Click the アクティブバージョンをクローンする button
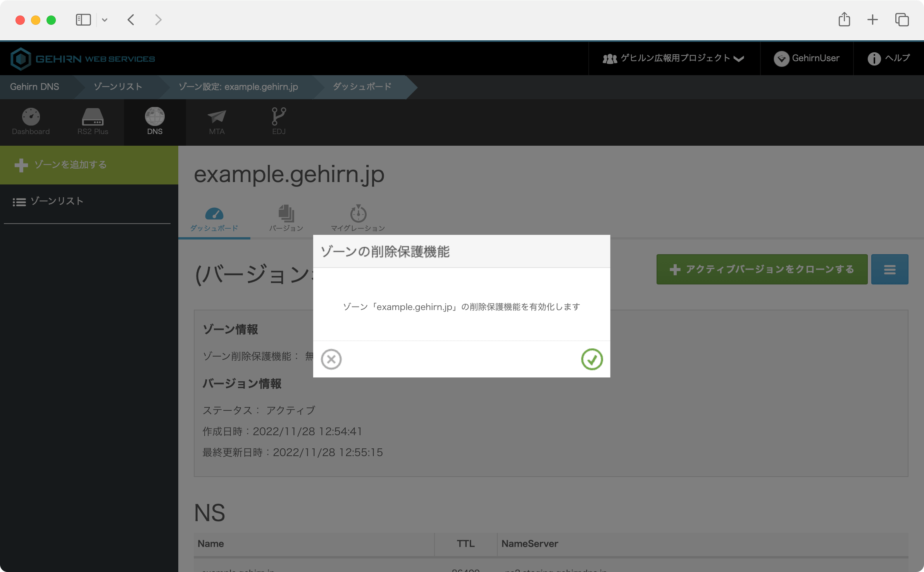924x572 pixels. 762,269
